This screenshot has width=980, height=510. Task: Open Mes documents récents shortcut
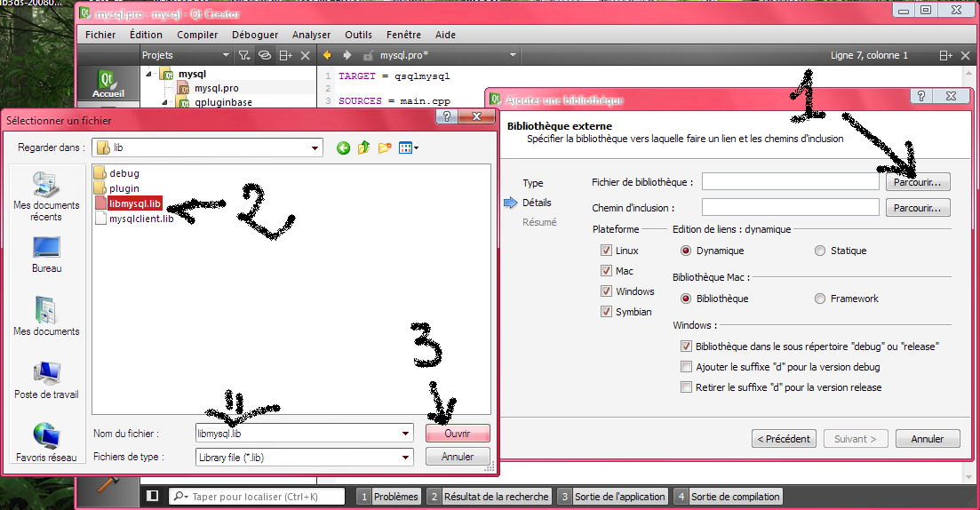[x=46, y=197]
